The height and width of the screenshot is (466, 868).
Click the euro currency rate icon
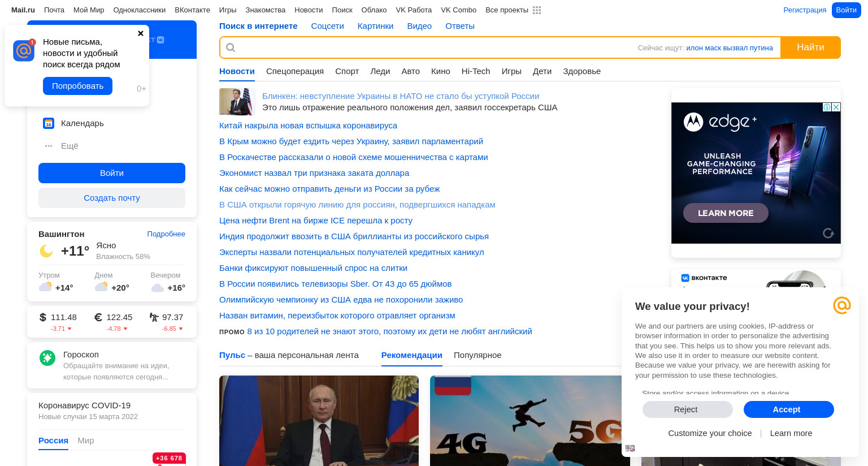[98, 317]
